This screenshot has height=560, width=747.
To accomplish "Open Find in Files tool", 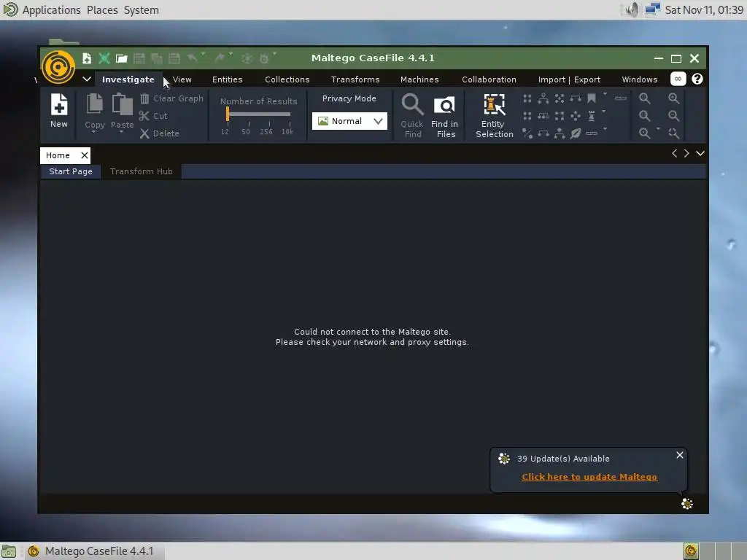I will click(x=445, y=116).
